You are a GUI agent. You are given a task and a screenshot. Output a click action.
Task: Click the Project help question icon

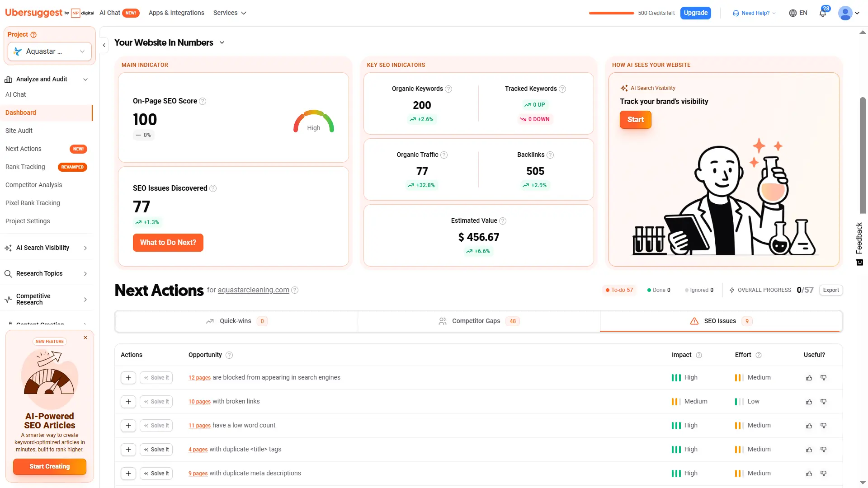coord(33,35)
